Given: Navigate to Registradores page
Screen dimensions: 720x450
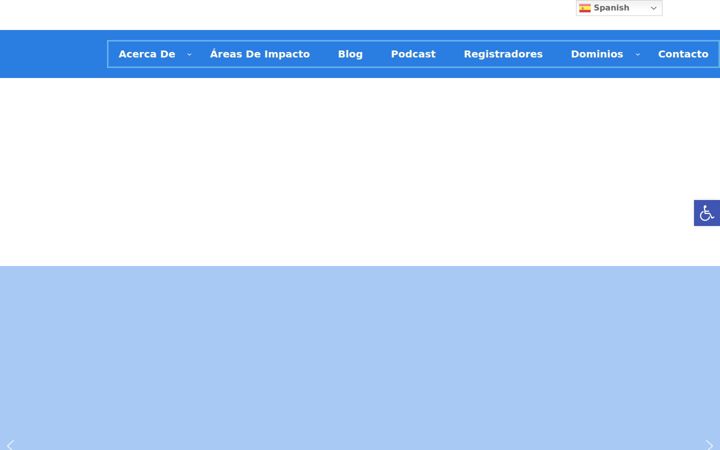Looking at the screenshot, I should coord(503,54).
